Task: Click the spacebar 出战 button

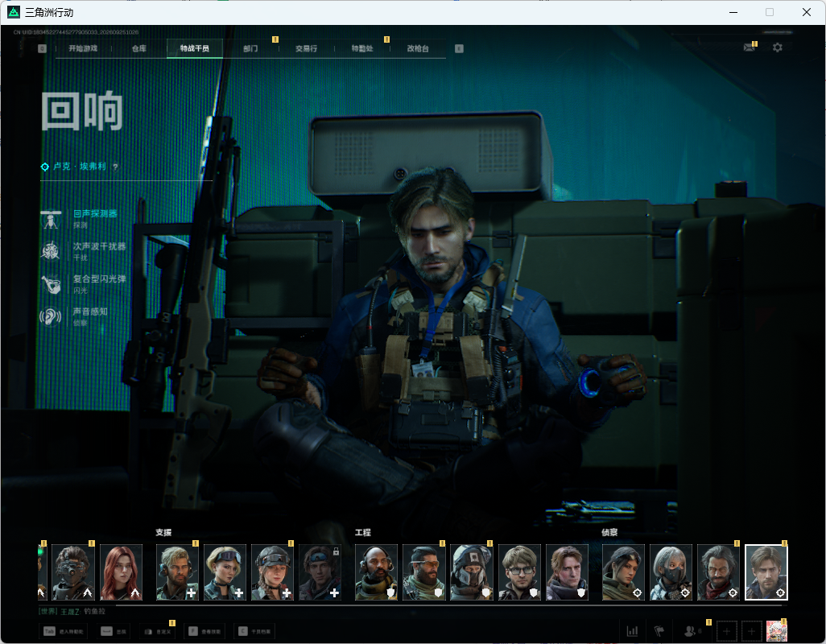Action: [x=114, y=631]
